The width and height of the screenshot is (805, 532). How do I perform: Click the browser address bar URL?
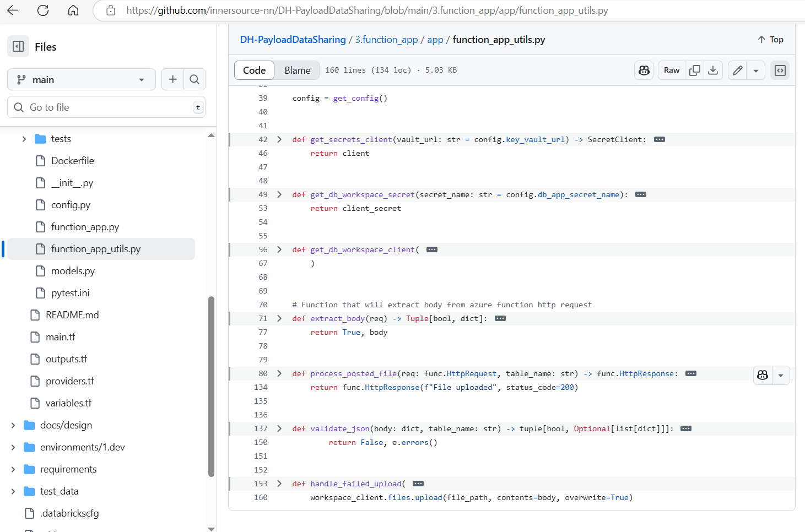pos(367,10)
